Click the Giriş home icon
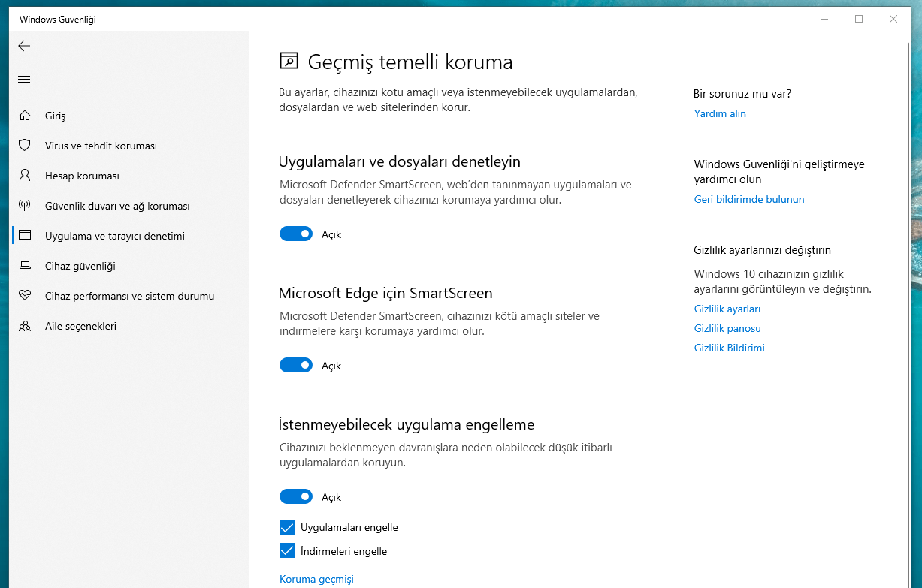The height and width of the screenshot is (588, 922). pos(25,116)
